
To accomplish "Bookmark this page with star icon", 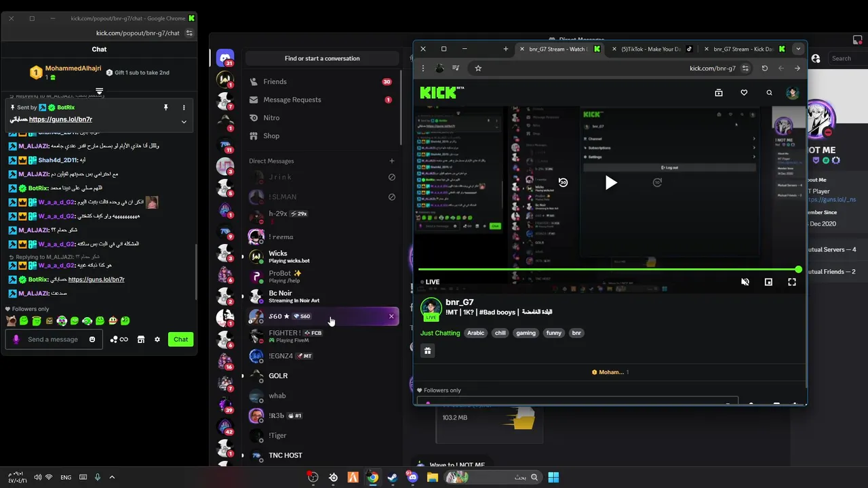I will coord(478,68).
